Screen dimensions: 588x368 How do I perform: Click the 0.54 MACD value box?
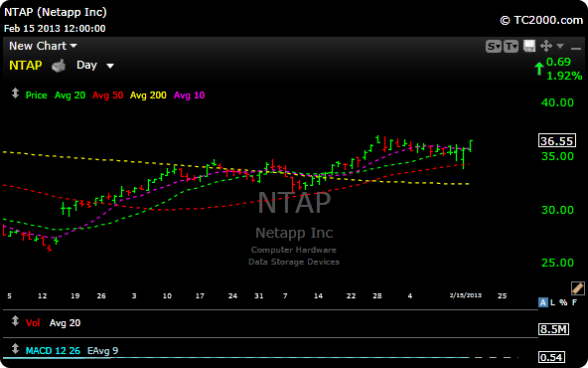551,357
